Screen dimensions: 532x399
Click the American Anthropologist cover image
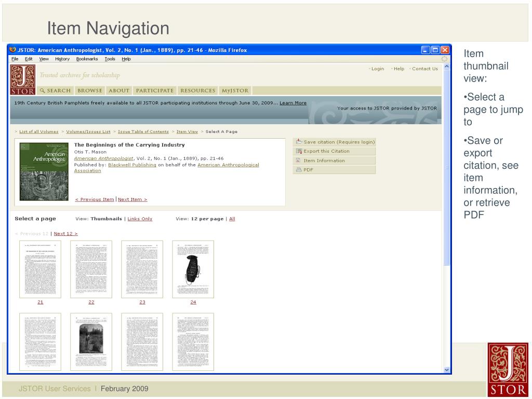[x=44, y=171]
